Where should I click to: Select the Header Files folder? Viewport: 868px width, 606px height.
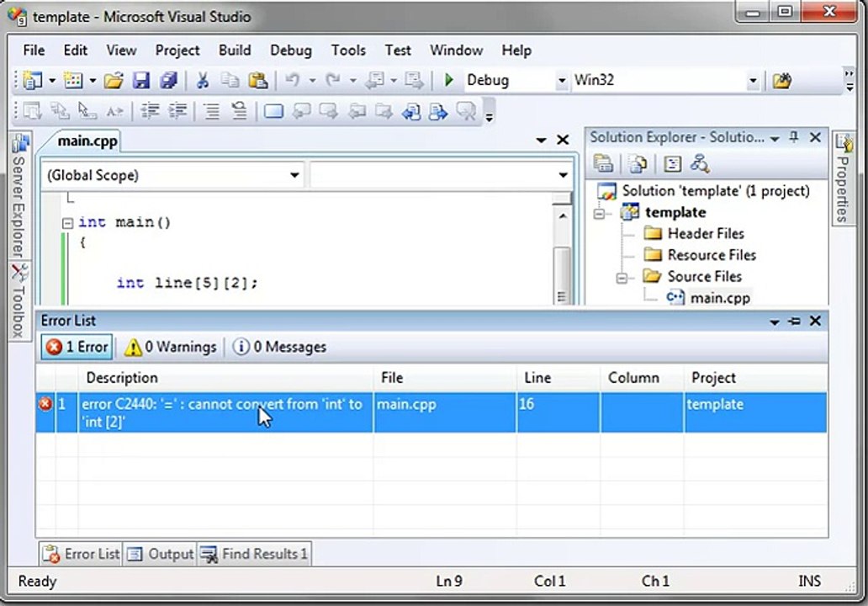tap(705, 234)
